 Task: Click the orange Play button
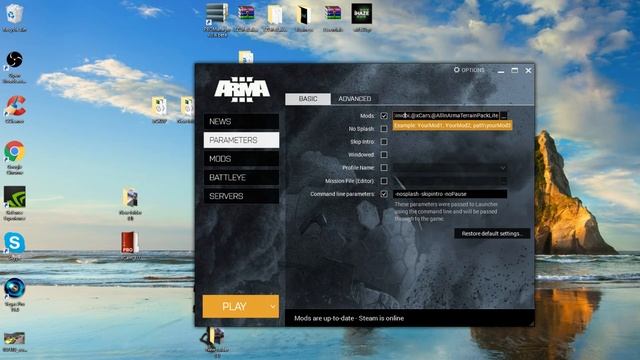click(x=234, y=307)
